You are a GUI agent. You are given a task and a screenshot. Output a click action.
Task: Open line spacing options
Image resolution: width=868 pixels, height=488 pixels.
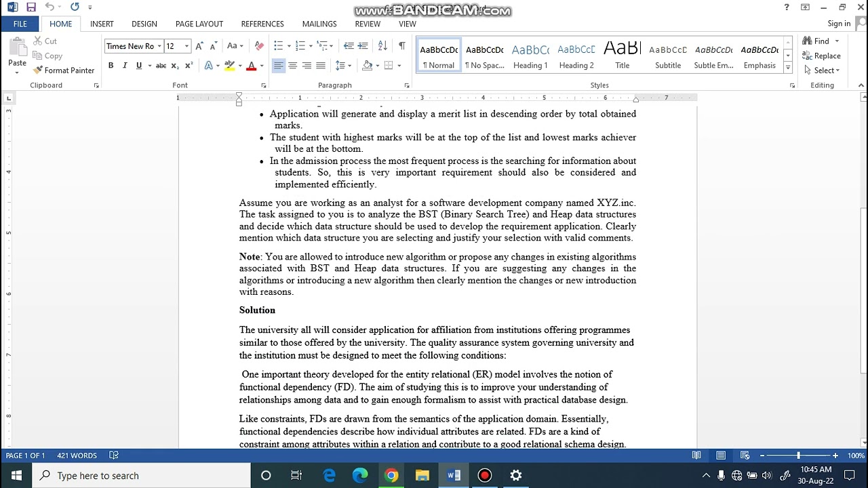tap(344, 66)
